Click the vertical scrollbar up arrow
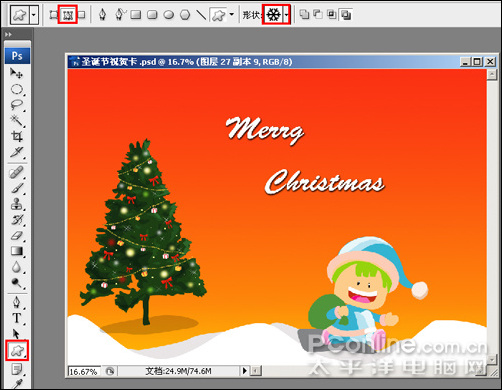Image resolution: width=502 pixels, height=390 pixels. click(492, 74)
